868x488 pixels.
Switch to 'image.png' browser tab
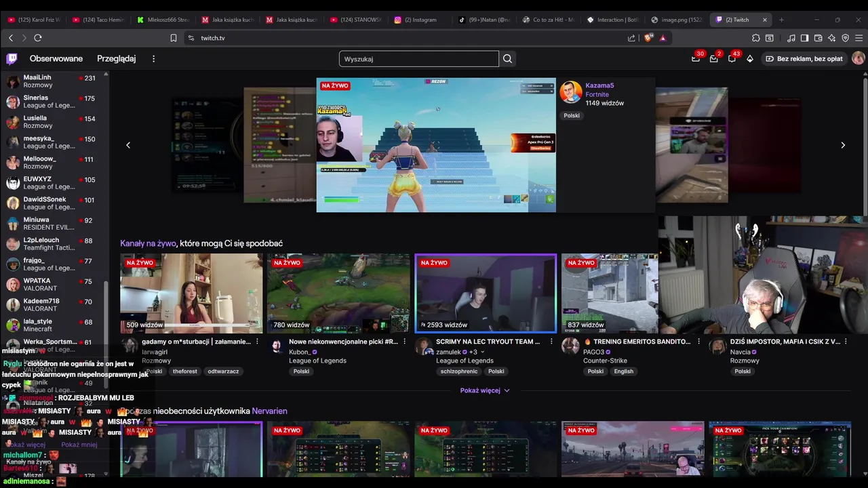pyautogui.click(x=677, y=20)
